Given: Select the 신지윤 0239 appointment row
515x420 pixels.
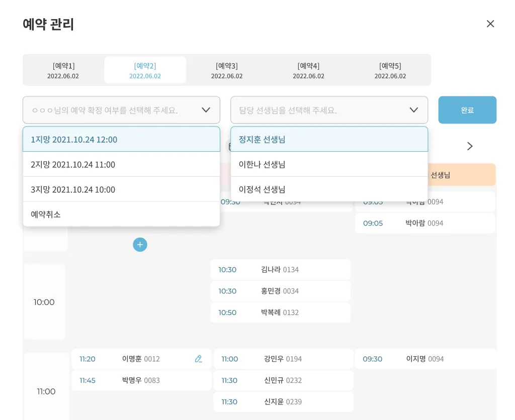Looking at the screenshot, I should click(283, 402).
